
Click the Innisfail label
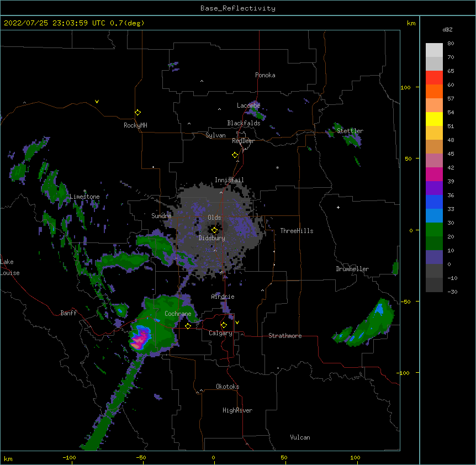coord(229,180)
